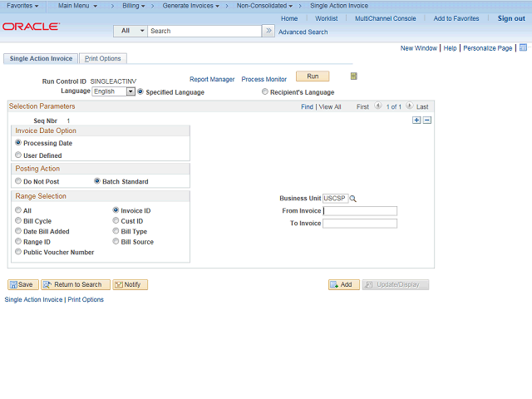This screenshot has width=532, height=399.
Task: Select Do Not Post action
Action: [x=18, y=181]
